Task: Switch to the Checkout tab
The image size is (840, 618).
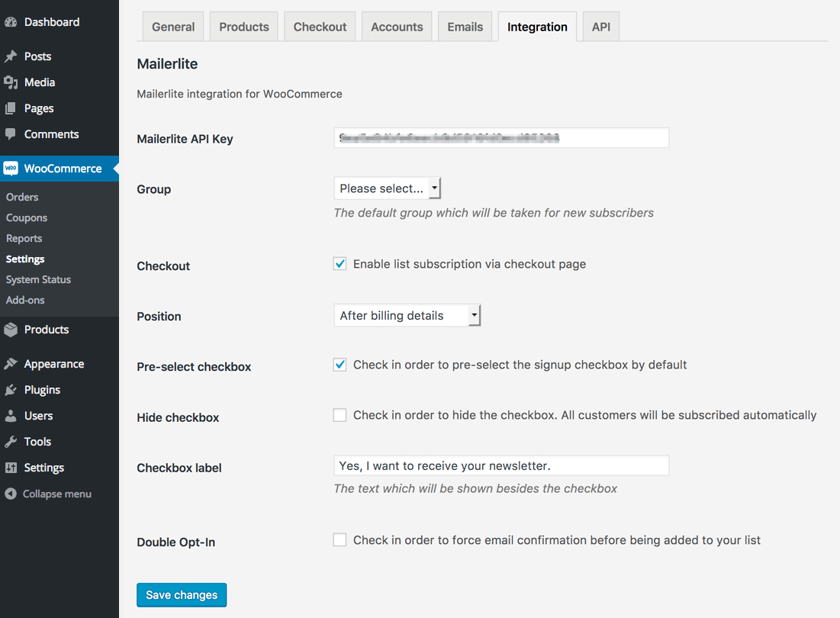Action: pyautogui.click(x=320, y=27)
